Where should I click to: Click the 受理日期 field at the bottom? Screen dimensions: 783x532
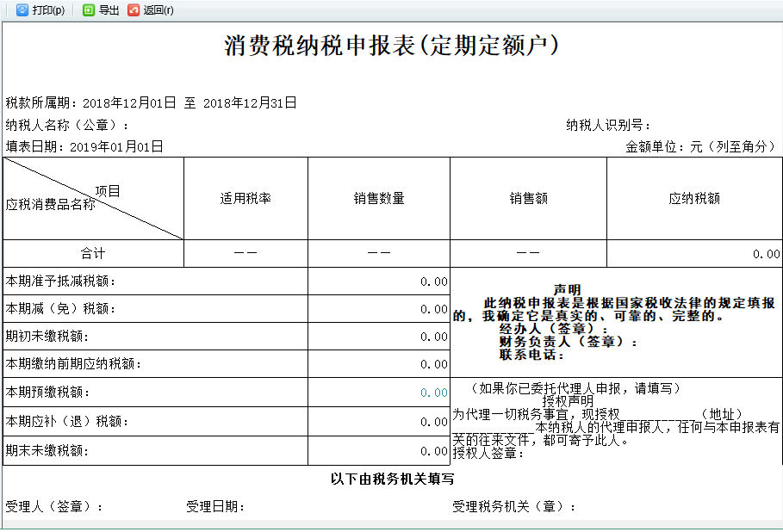tap(215, 506)
